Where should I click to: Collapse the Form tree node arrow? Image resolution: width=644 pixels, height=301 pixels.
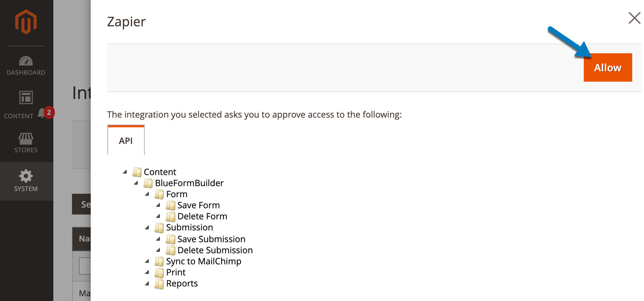(147, 194)
